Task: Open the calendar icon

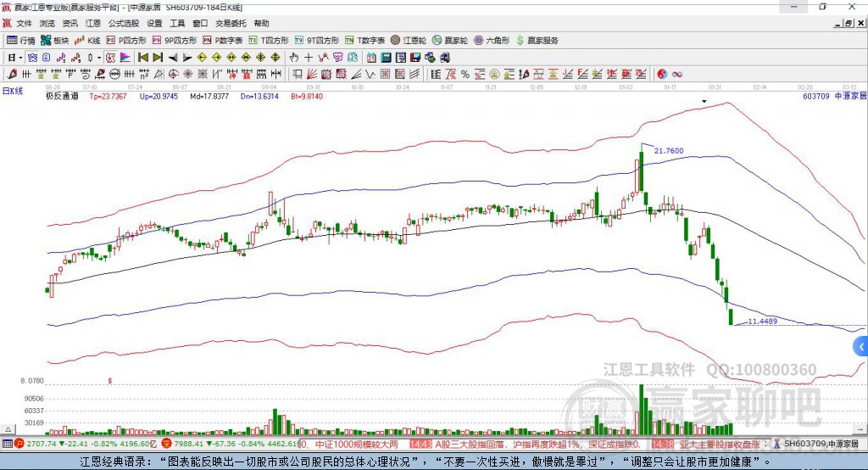Action: click(371, 58)
